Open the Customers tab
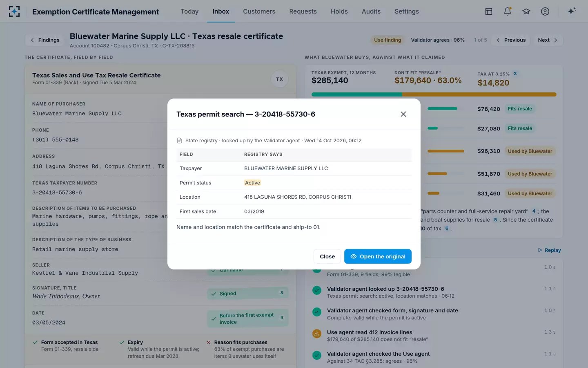This screenshot has width=588, height=368. [259, 11]
